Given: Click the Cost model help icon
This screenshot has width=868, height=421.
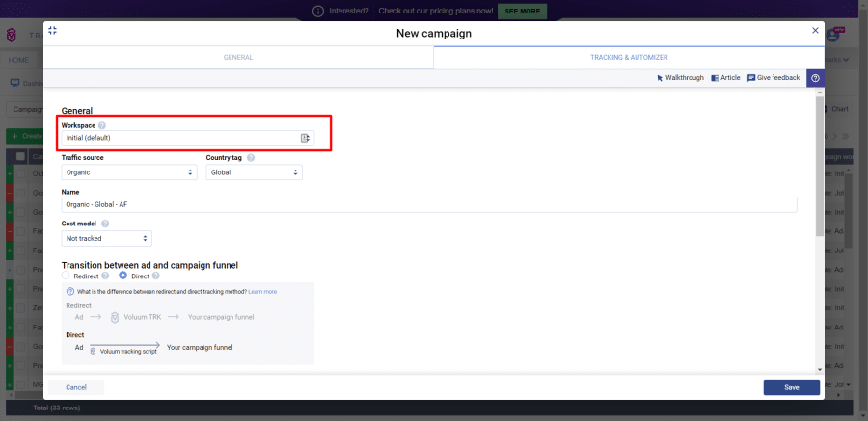Looking at the screenshot, I should [105, 224].
